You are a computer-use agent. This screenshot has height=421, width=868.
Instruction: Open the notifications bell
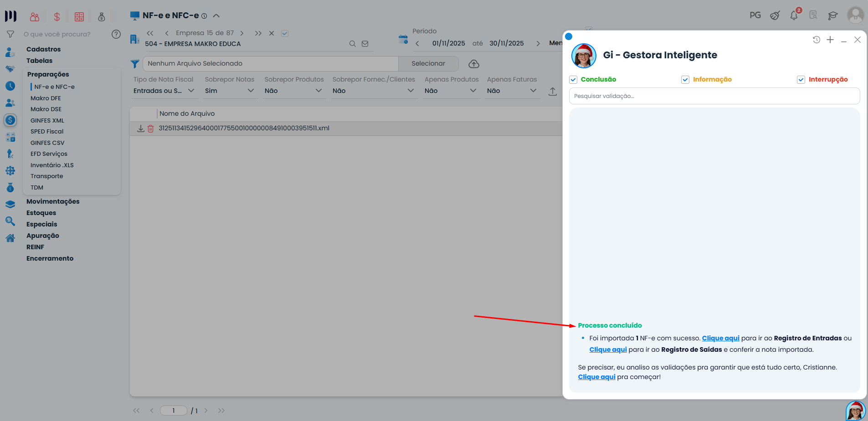(794, 15)
